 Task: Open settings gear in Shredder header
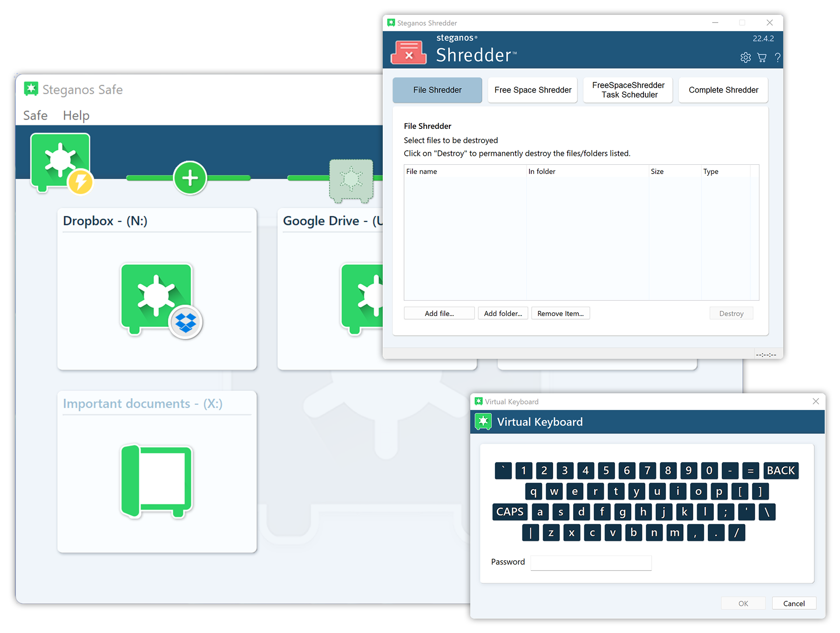745,57
